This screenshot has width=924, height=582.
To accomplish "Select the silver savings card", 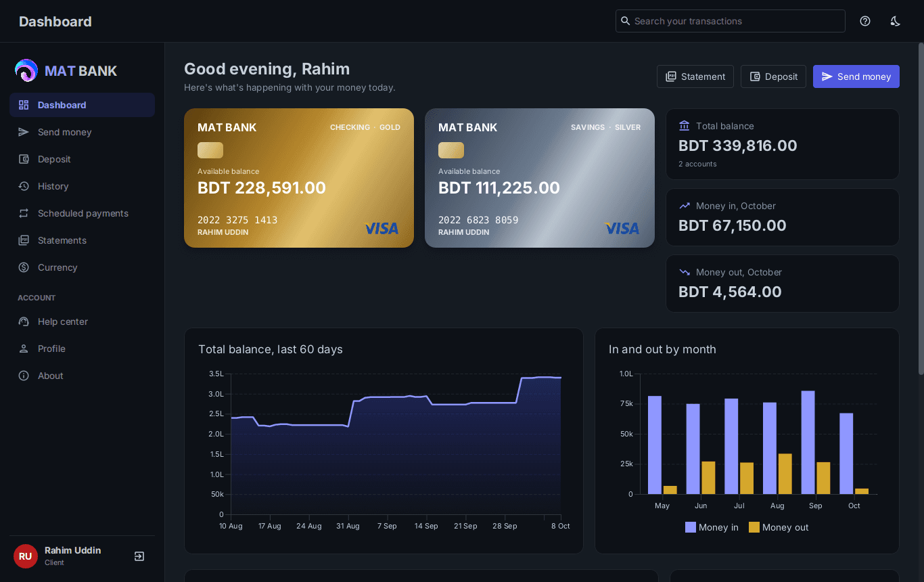I will tap(540, 178).
